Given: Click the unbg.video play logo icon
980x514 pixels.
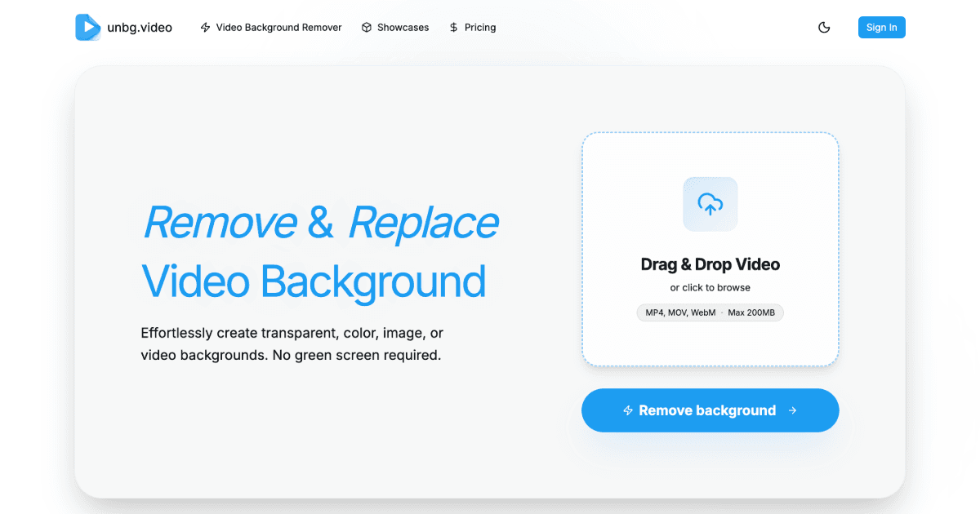Looking at the screenshot, I should coord(87,27).
